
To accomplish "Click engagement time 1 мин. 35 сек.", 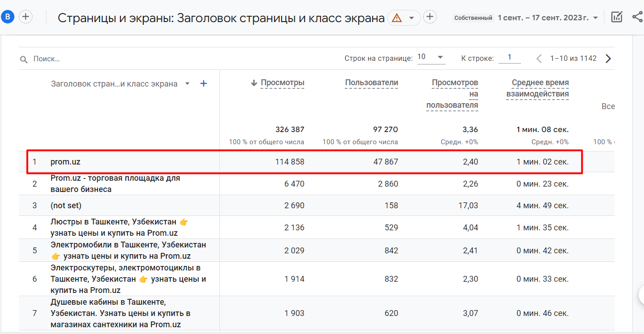I will click(x=543, y=228).
